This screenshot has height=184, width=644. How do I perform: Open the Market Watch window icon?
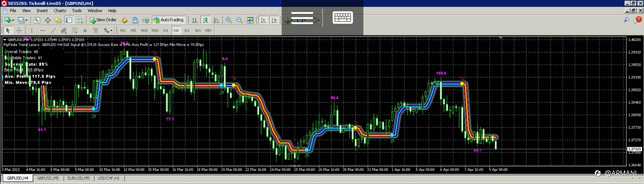[x=37, y=20]
